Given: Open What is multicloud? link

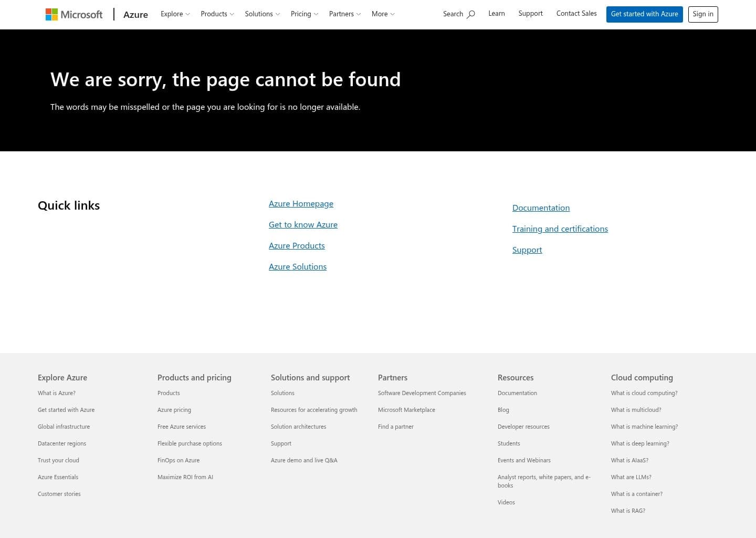Looking at the screenshot, I should pos(636,410).
